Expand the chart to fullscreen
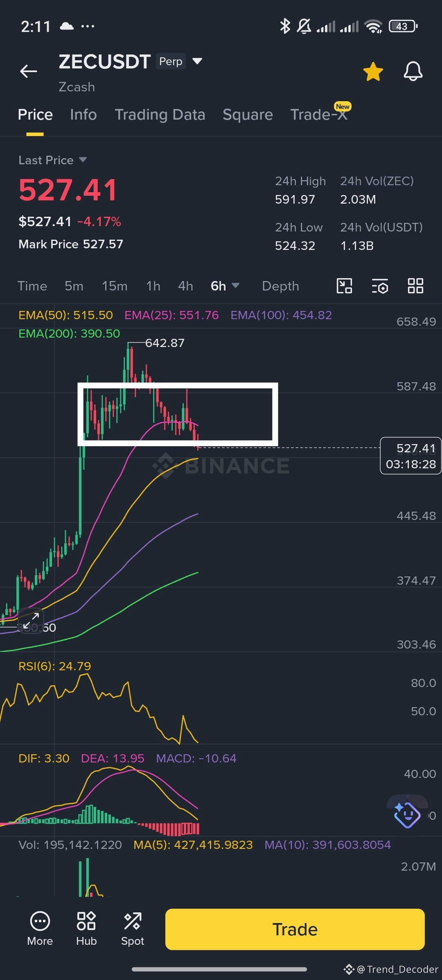 coord(31,621)
